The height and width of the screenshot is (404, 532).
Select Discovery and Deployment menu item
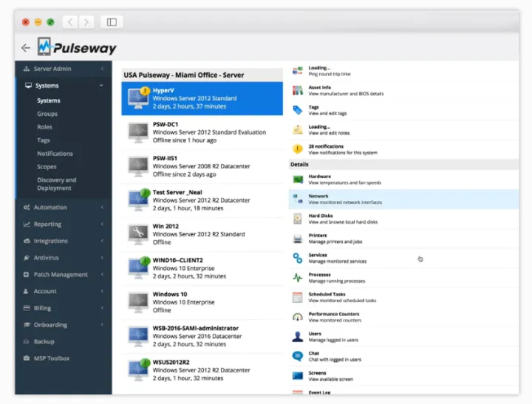point(56,184)
